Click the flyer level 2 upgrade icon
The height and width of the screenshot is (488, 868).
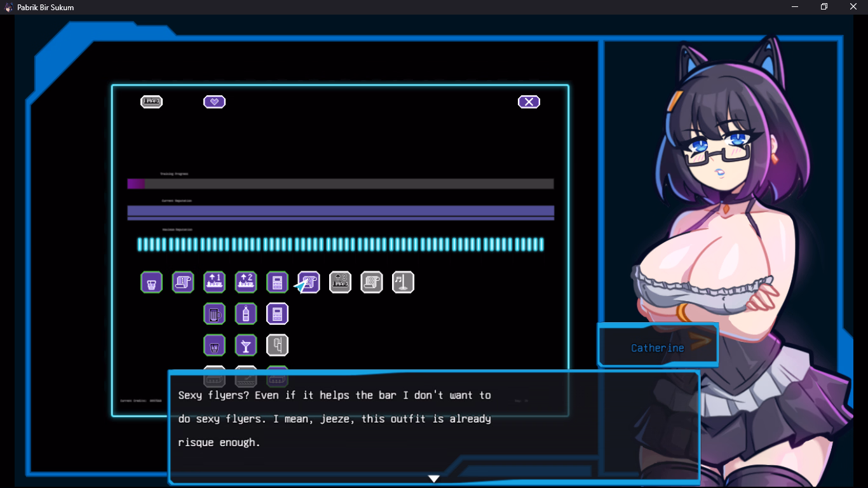tap(309, 282)
